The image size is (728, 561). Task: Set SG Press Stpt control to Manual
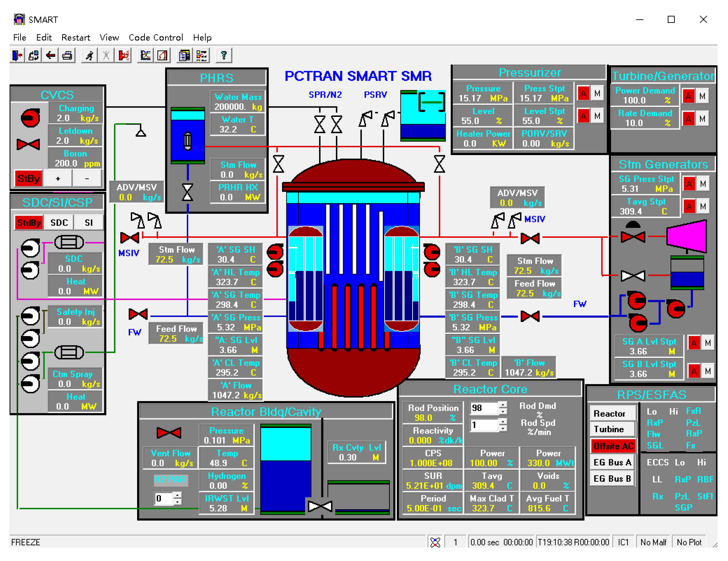coord(703,184)
